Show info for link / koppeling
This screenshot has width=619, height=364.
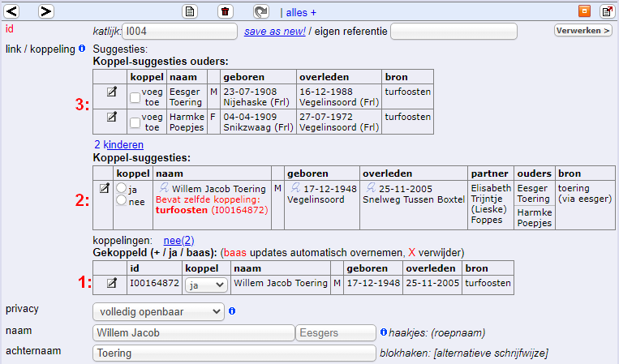click(x=82, y=49)
